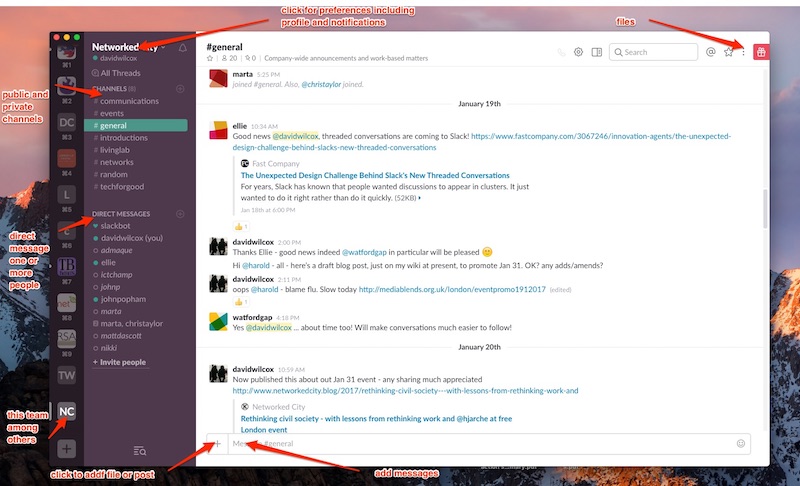
Task: Expand the Fast Company link preview arrow
Action: 420,198
